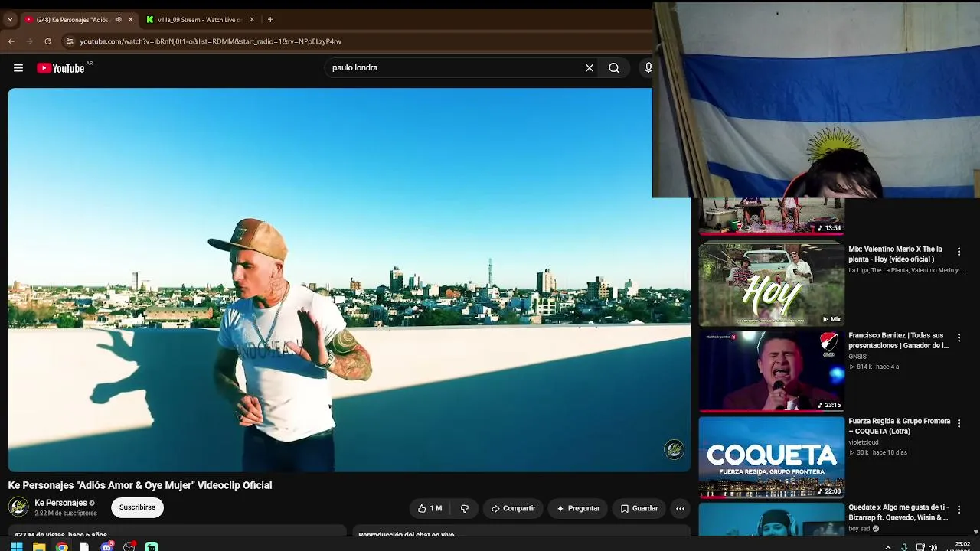This screenshot has width=980, height=551.
Task: Open the Kick app icon on taskbar
Action: (x=152, y=546)
